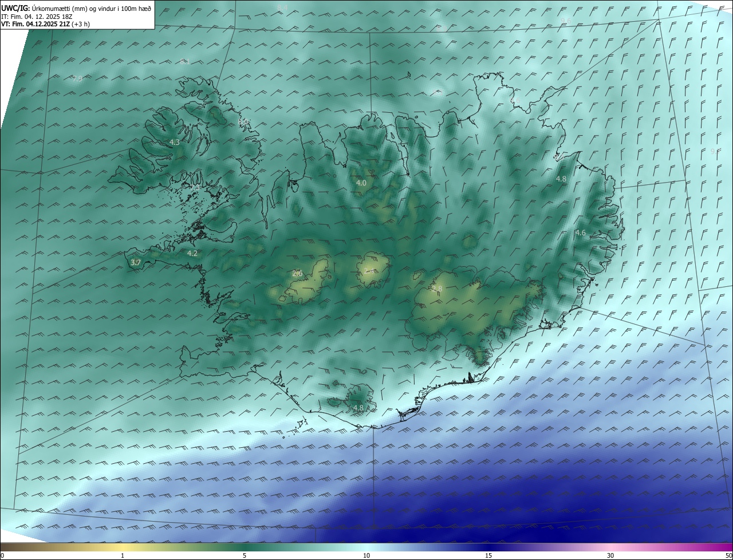The height and width of the screenshot is (560, 733).
Task: Click the 4.0 value label
Action: (x=361, y=183)
